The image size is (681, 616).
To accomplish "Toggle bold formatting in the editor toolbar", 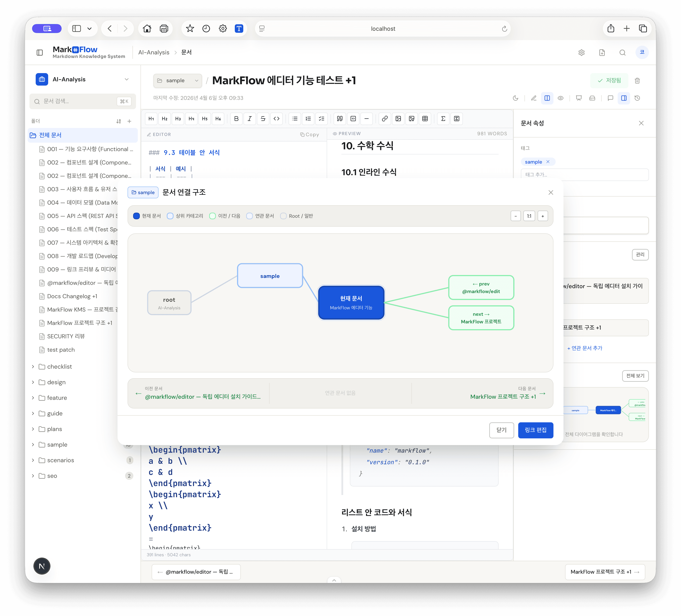I will (236, 119).
